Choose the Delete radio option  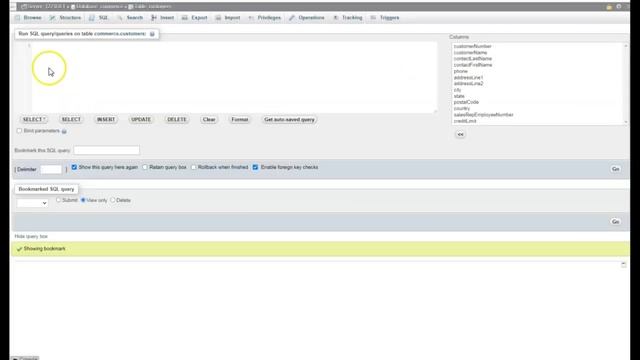pos(113,200)
